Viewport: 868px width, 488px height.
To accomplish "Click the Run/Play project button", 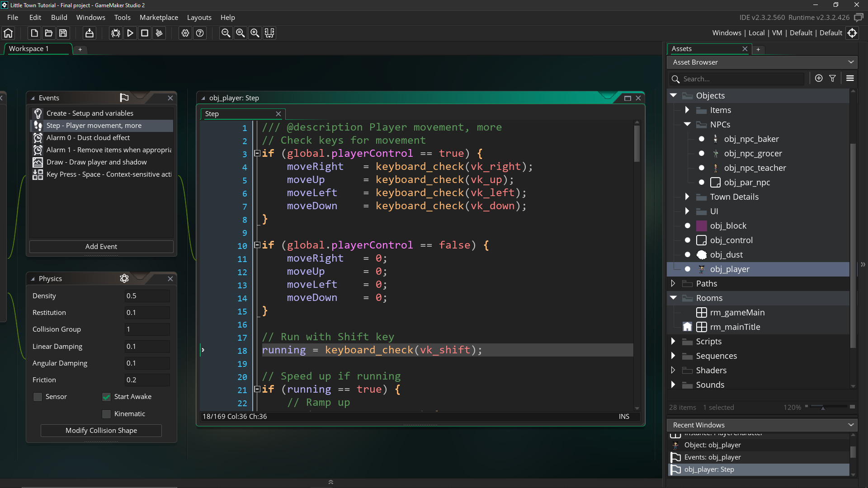I will click(130, 33).
